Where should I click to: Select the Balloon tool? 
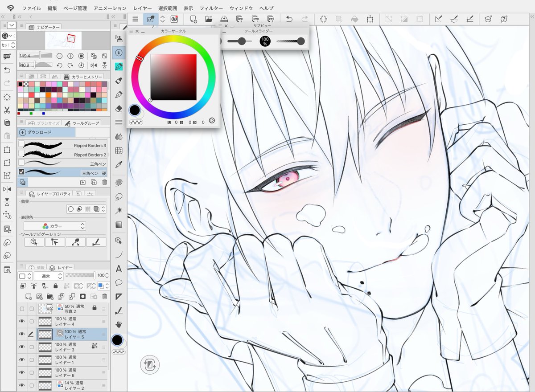coord(119,282)
